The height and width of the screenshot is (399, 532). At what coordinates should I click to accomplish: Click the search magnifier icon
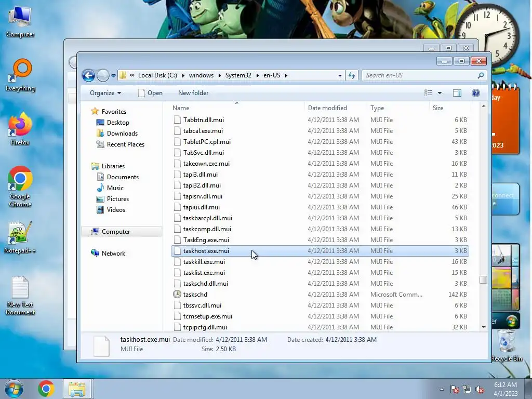(481, 75)
